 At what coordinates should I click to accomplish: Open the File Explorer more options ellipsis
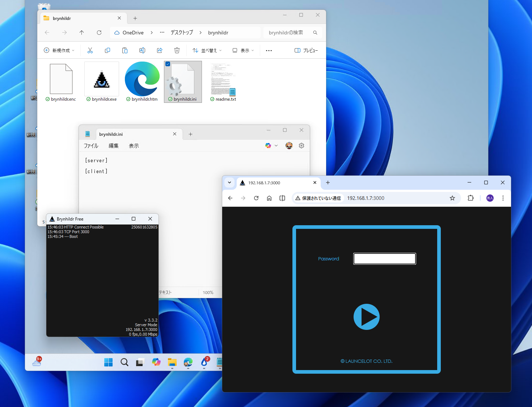[x=269, y=51]
